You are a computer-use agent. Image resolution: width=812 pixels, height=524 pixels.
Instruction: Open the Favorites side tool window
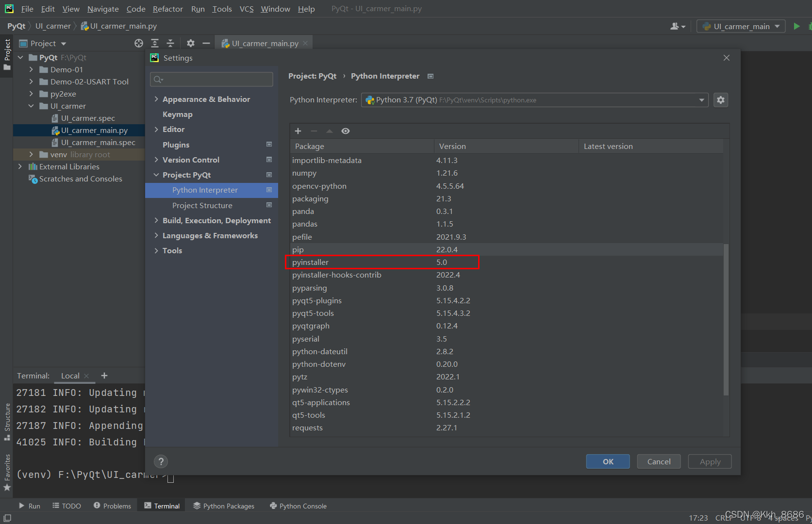[x=7, y=473]
